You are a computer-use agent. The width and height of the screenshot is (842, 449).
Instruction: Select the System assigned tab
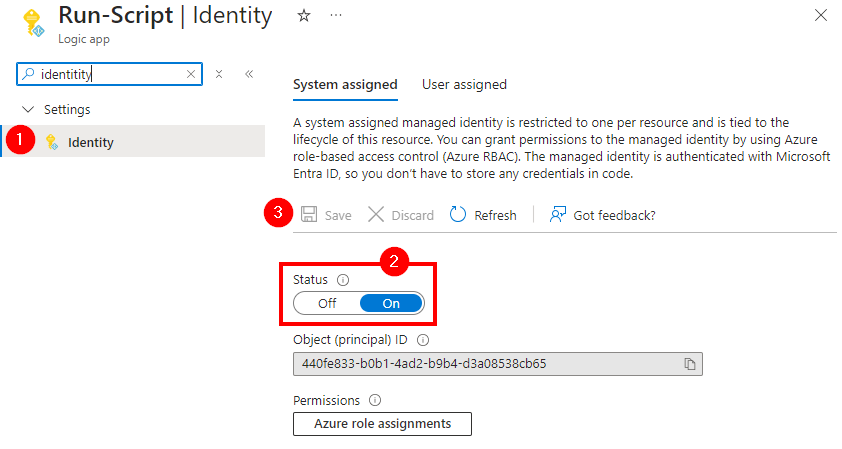[345, 85]
